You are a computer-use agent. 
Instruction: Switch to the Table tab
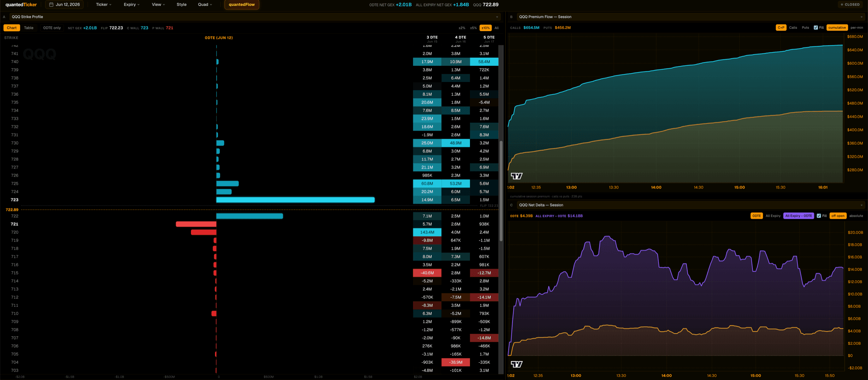pyautogui.click(x=29, y=28)
